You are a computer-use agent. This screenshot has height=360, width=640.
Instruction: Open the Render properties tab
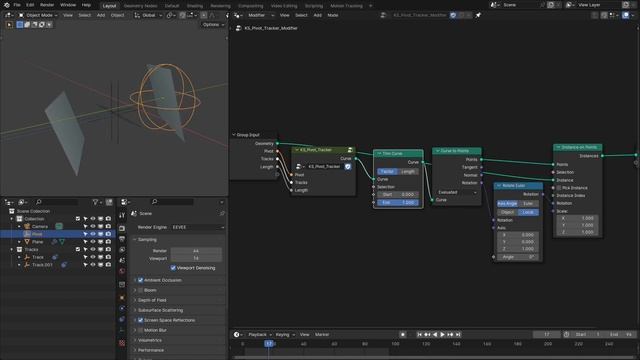[122, 229]
